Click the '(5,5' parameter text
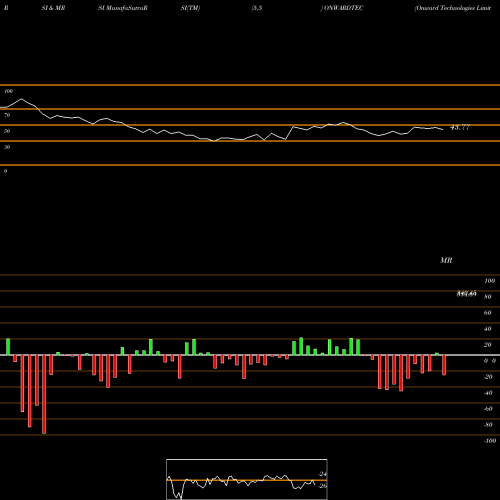Viewport: 500px width, 500px height. (x=257, y=8)
